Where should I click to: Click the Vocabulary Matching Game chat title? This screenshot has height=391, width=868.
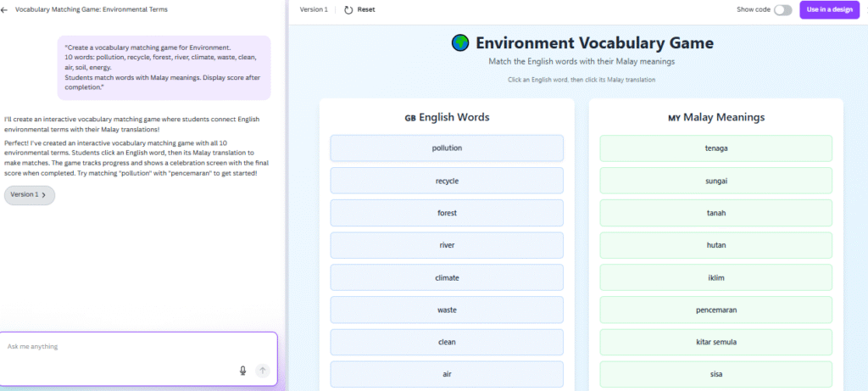(x=92, y=10)
